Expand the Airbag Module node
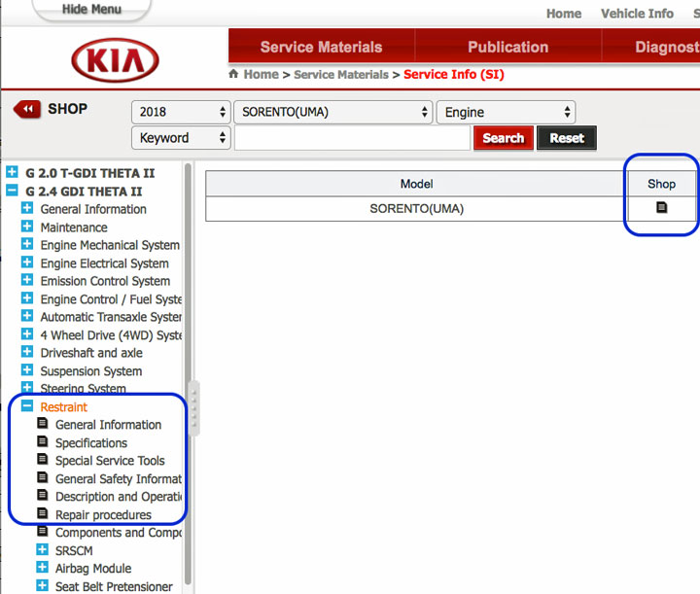The width and height of the screenshot is (700, 594). coord(43,567)
